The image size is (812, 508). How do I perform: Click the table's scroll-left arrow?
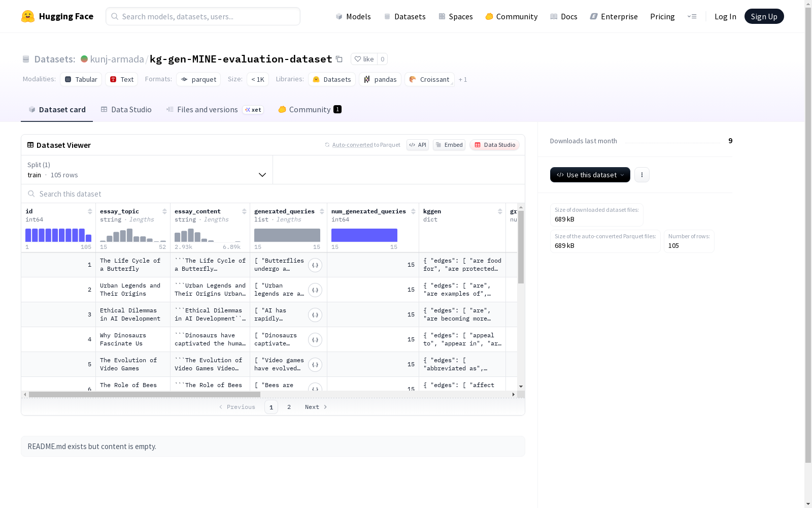[25, 394]
